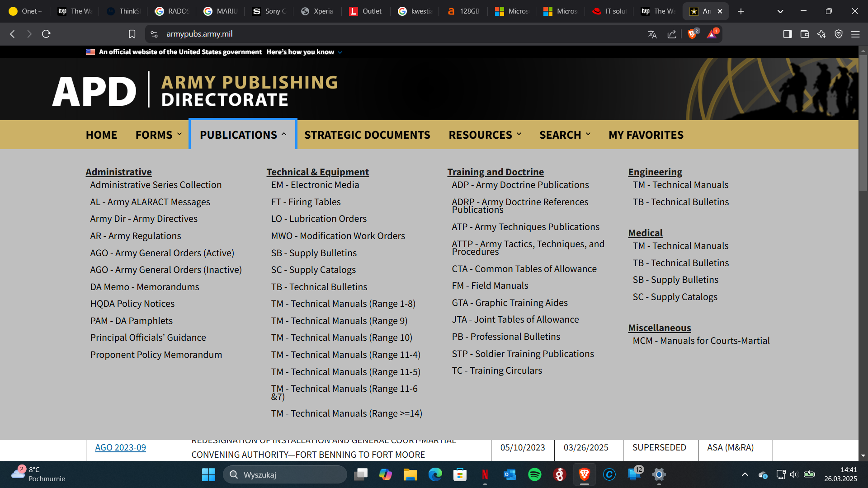Open the MY FAVORITES menu item
This screenshot has height=488, width=868.
(646, 135)
